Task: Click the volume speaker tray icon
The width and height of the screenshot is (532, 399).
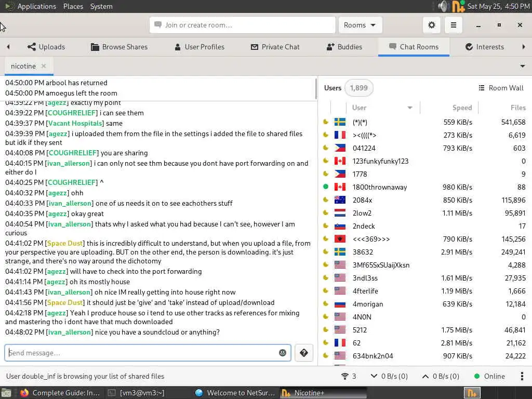Action: [443, 6]
